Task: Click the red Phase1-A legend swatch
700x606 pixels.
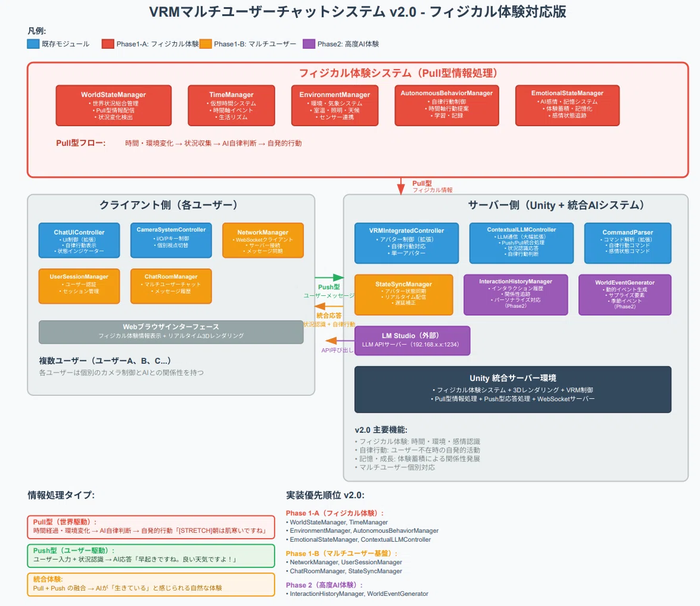Action: (108, 43)
